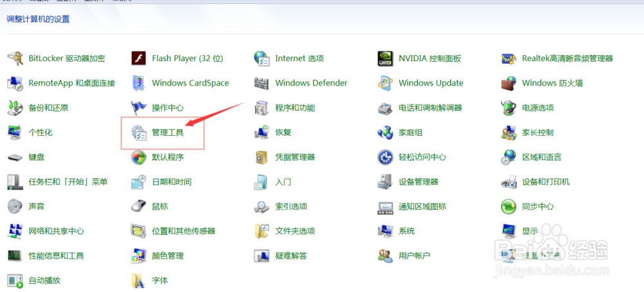Open the 网络和共享中心 icon

(x=15, y=231)
